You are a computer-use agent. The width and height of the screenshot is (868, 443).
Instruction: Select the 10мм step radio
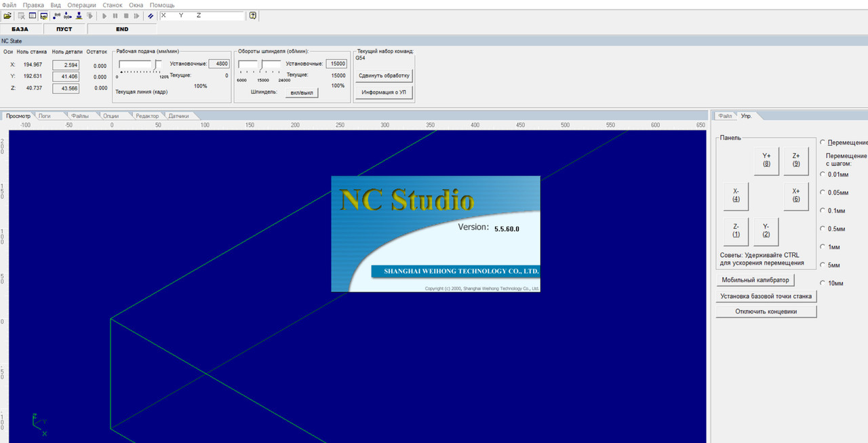[x=823, y=283]
